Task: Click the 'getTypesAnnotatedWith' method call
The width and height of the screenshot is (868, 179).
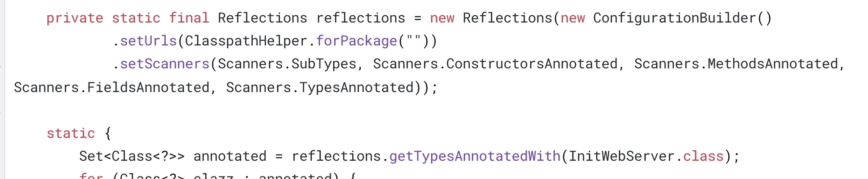Action: click(x=475, y=157)
